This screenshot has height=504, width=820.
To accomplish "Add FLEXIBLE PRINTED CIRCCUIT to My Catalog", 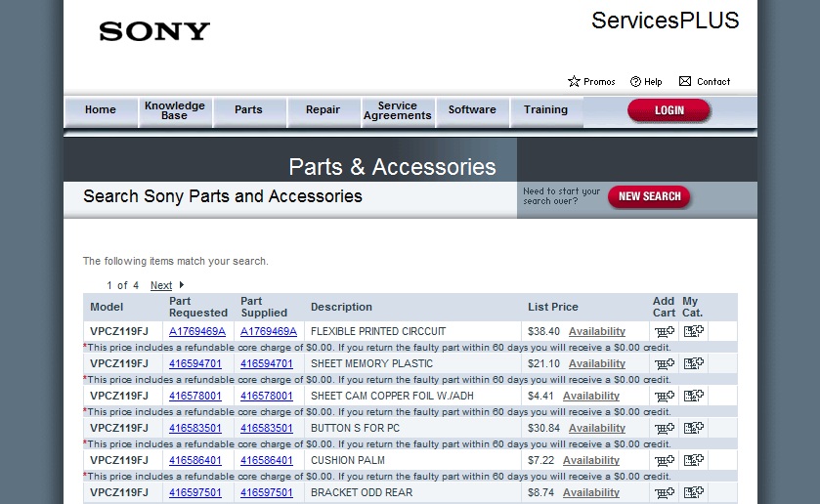I will tap(694, 331).
